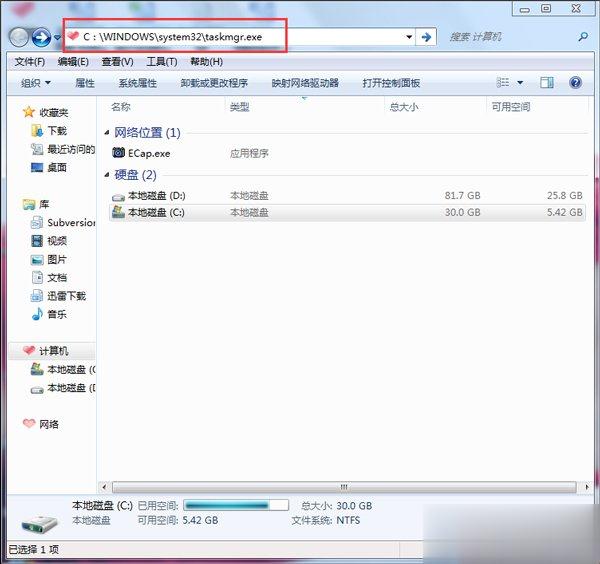Sort by the 名称 column header
Image resolution: width=600 pixels, height=564 pixels.
121,107
